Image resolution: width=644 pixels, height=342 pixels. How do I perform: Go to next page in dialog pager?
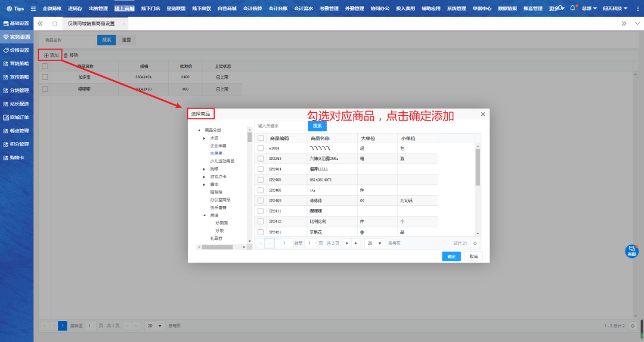347,244
